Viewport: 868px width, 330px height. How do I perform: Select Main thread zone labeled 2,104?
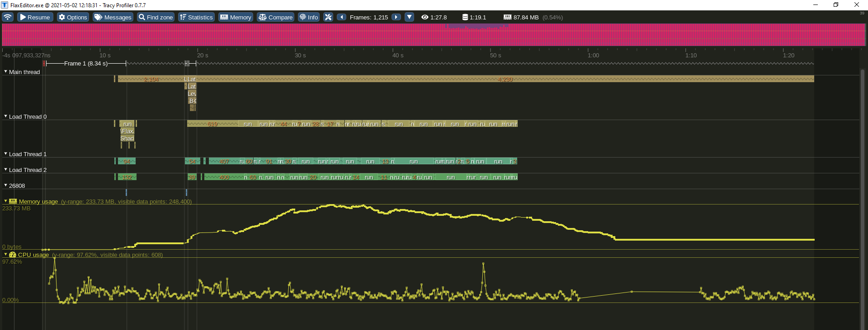(151, 79)
